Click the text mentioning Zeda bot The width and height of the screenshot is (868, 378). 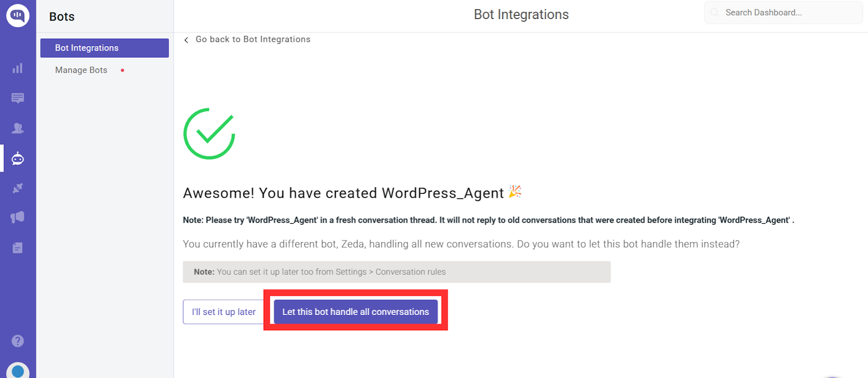pos(461,244)
